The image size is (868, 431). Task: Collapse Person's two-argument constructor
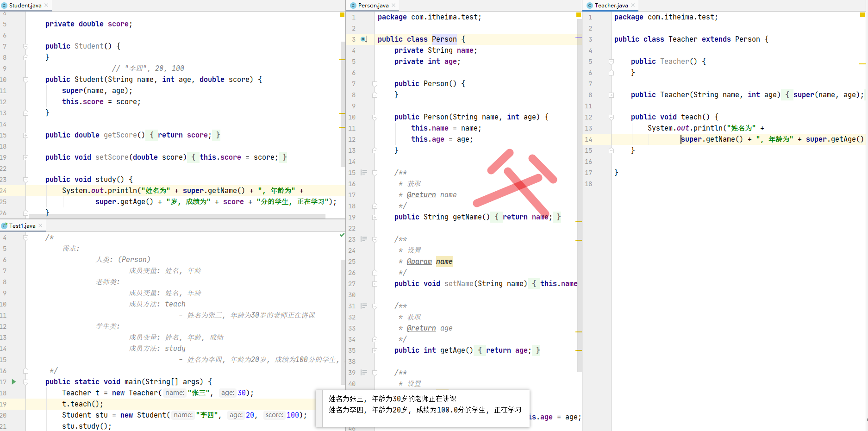pos(375,117)
